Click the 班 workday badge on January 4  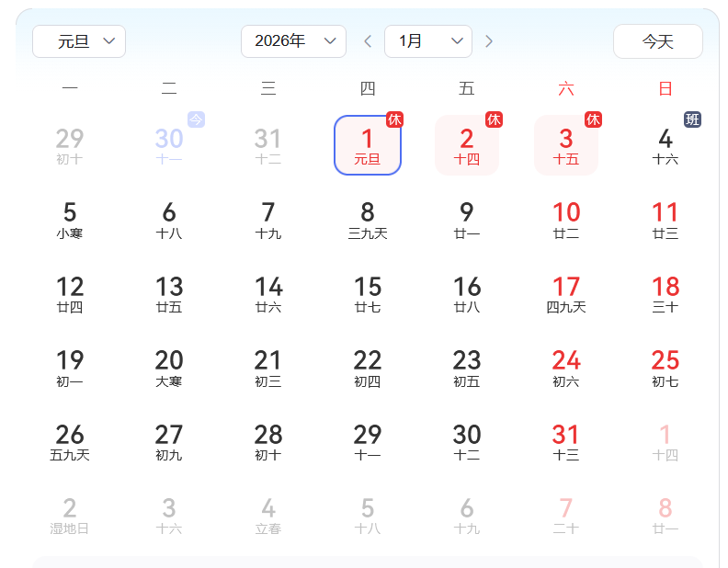(x=693, y=119)
